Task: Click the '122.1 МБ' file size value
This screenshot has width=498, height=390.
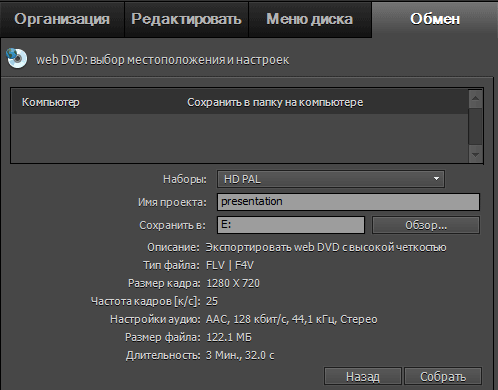Action: tap(229, 337)
